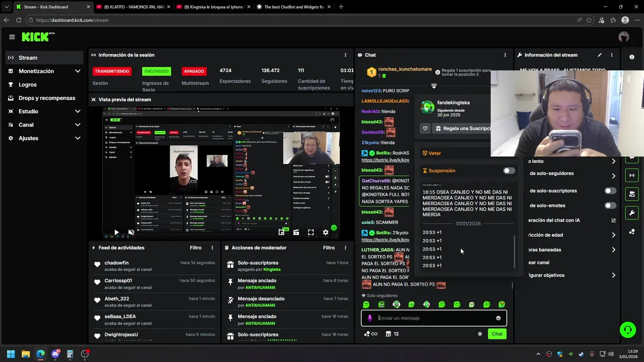
Task: Click the info icon in the right rail
Action: click(632, 57)
